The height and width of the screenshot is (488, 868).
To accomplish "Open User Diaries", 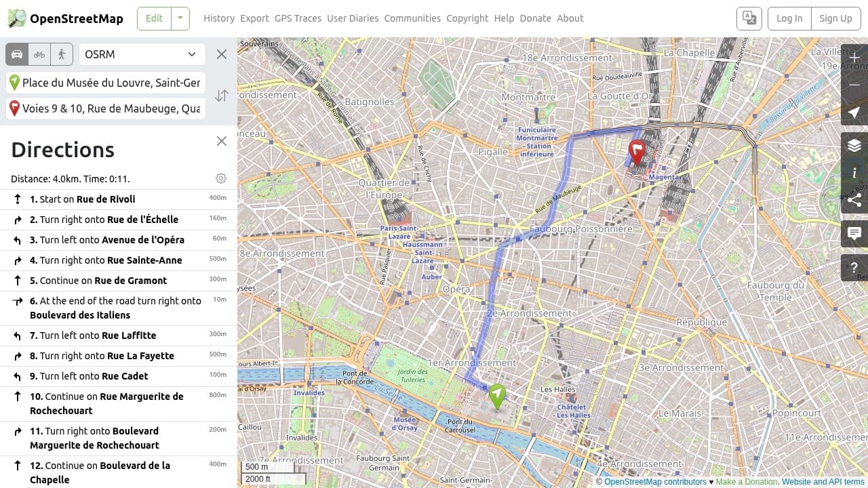I will (353, 18).
